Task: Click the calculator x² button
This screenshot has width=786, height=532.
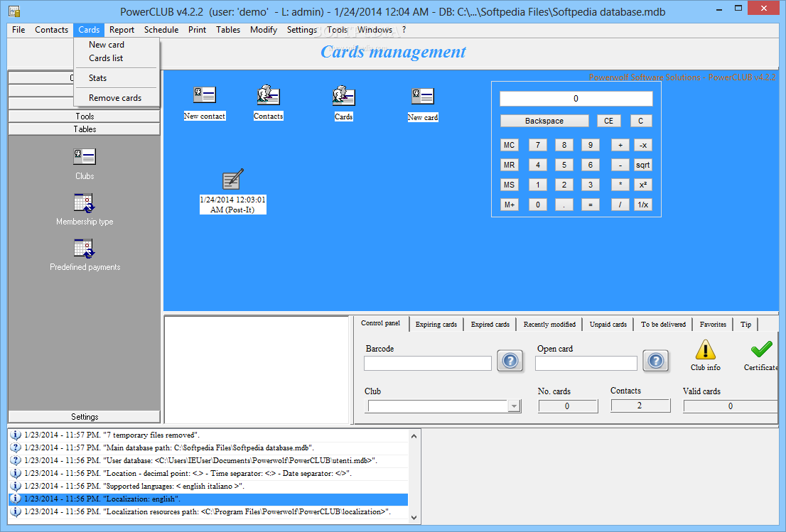Action: click(642, 185)
